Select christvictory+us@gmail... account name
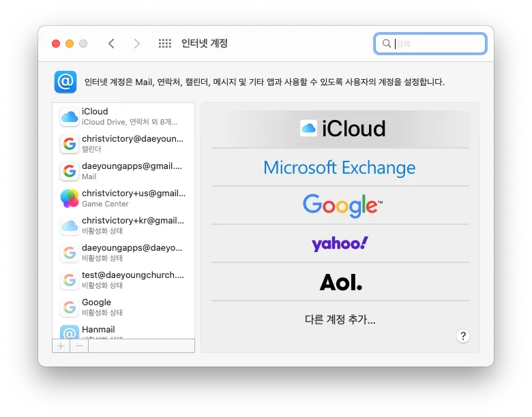 coord(134,194)
